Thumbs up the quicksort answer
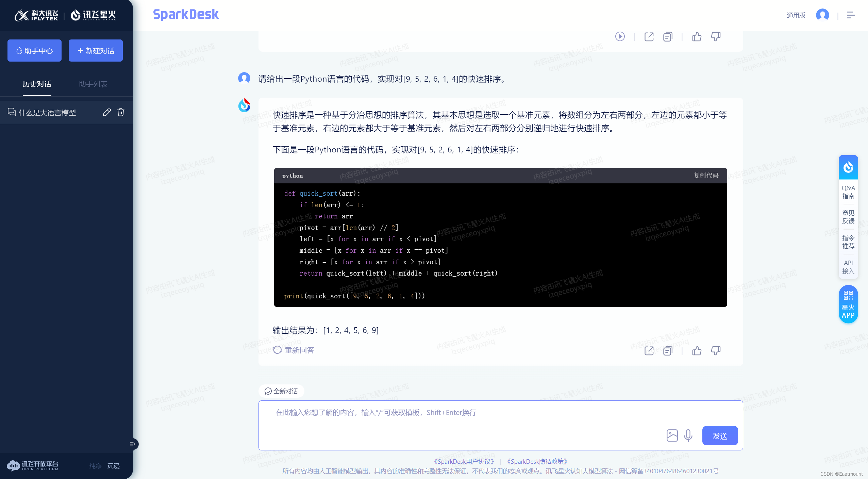The width and height of the screenshot is (868, 479). 697,351
